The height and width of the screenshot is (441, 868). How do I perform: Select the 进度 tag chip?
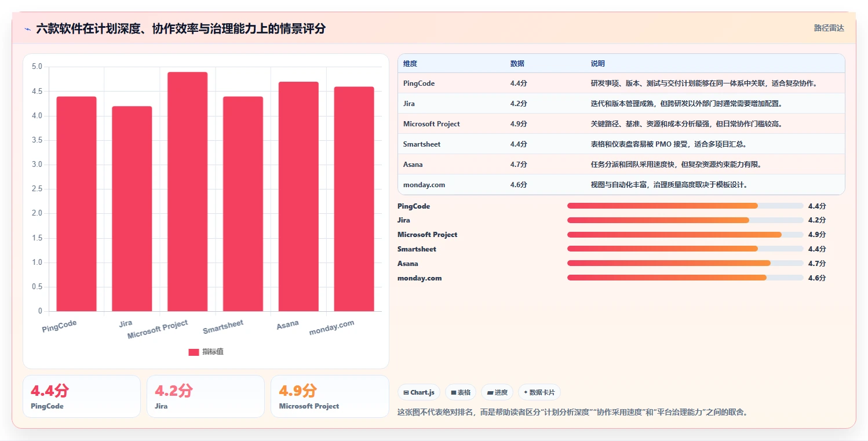pyautogui.click(x=497, y=392)
